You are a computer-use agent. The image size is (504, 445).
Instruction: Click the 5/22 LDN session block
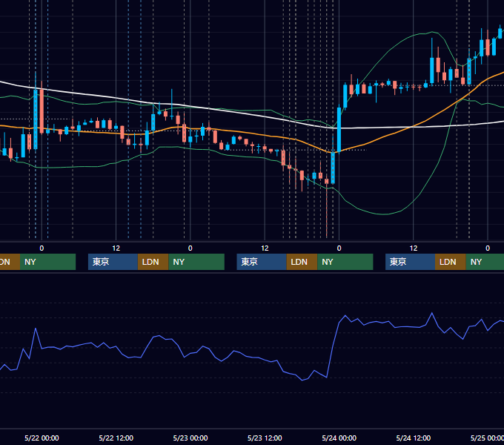click(x=153, y=262)
